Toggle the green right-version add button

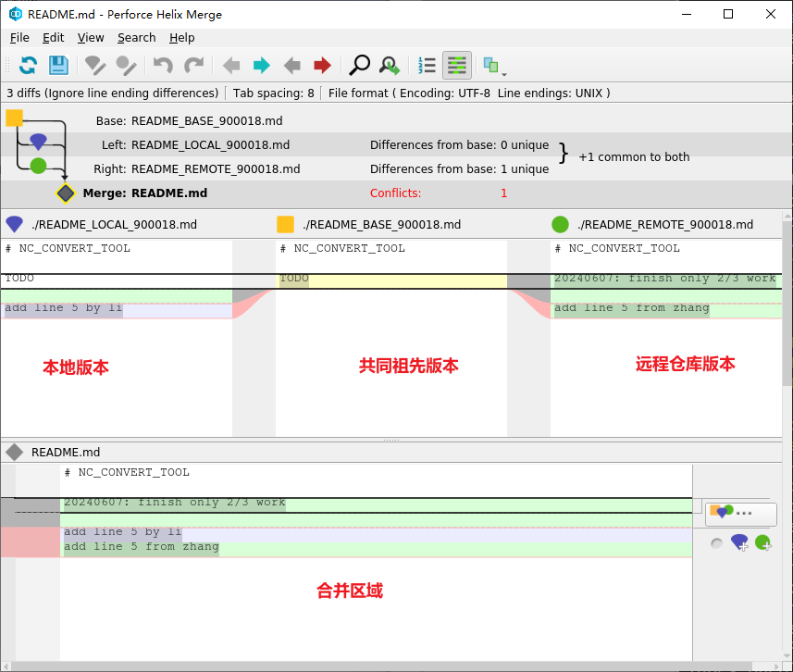point(762,543)
